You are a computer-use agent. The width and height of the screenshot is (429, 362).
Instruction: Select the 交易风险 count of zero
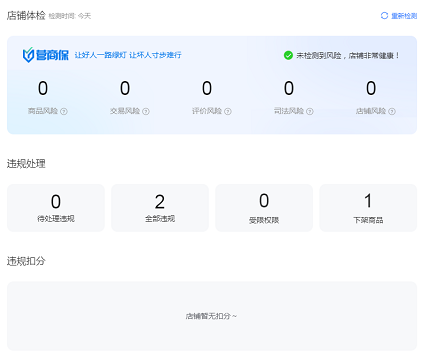(125, 88)
